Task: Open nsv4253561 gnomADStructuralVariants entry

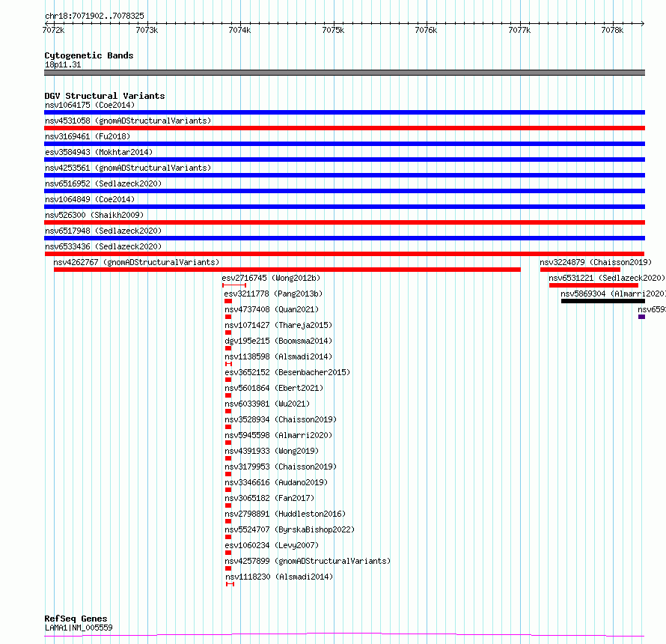Action: [x=128, y=168]
